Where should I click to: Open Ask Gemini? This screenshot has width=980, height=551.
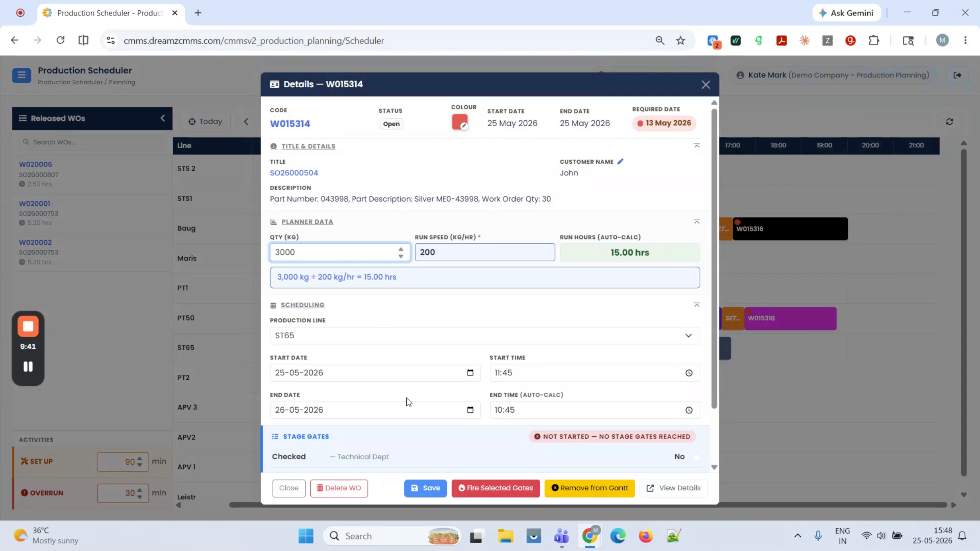click(x=846, y=13)
